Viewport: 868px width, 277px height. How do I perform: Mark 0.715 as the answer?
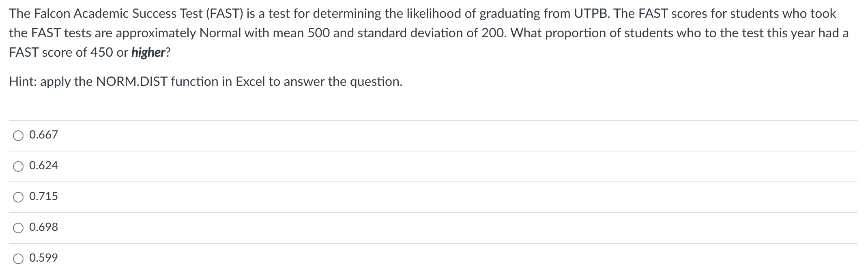point(18,197)
